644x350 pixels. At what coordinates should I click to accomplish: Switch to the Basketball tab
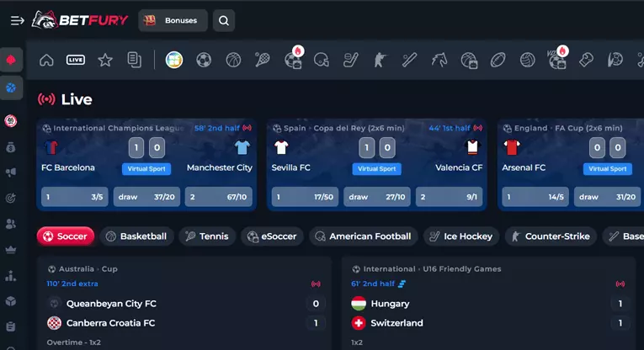point(136,236)
